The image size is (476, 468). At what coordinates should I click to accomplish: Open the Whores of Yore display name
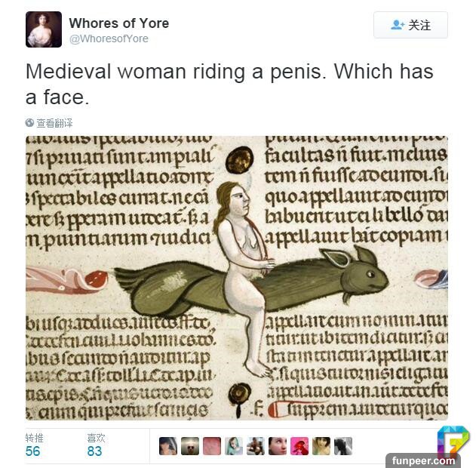pos(118,23)
